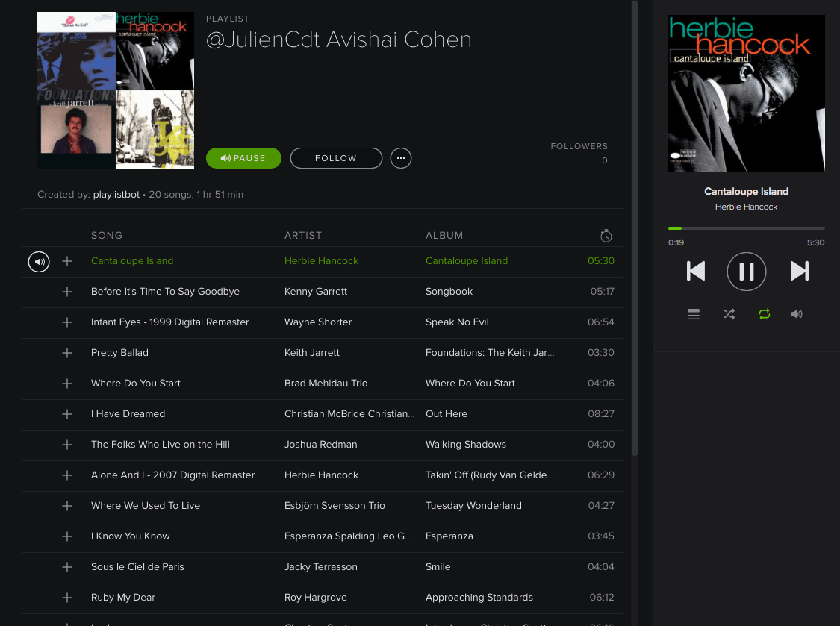Skip to the next track

[x=799, y=271]
